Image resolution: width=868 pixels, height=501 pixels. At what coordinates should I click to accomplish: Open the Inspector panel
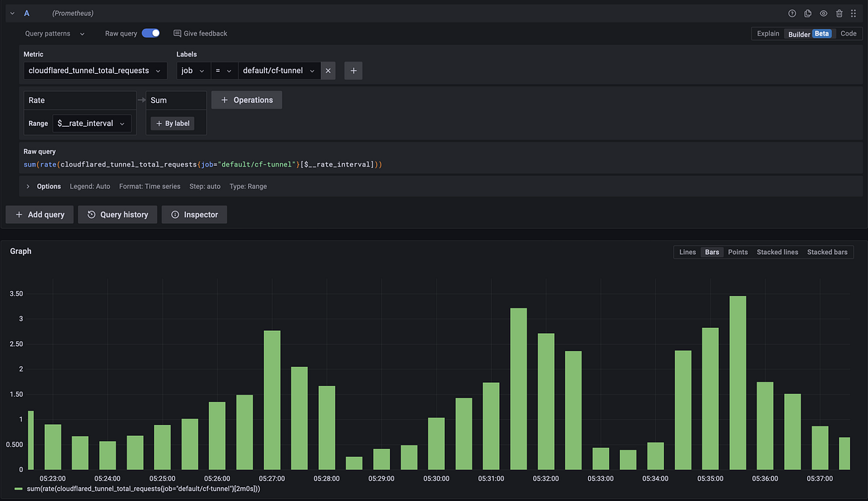click(x=194, y=214)
